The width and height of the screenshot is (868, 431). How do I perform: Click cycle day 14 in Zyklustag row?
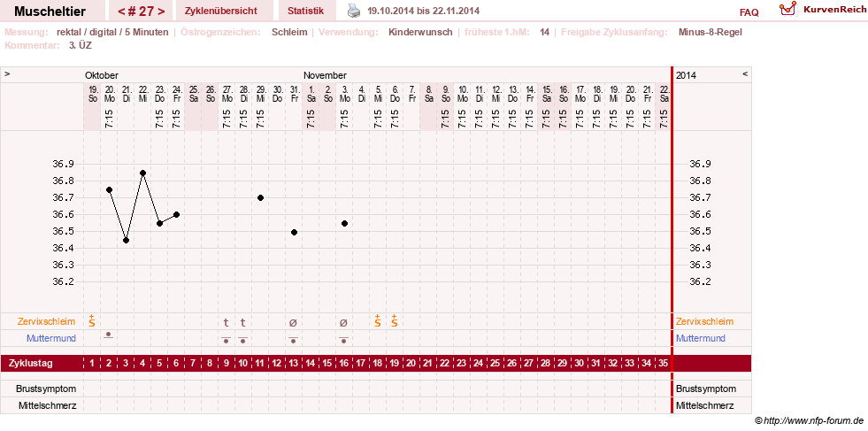pos(311,364)
